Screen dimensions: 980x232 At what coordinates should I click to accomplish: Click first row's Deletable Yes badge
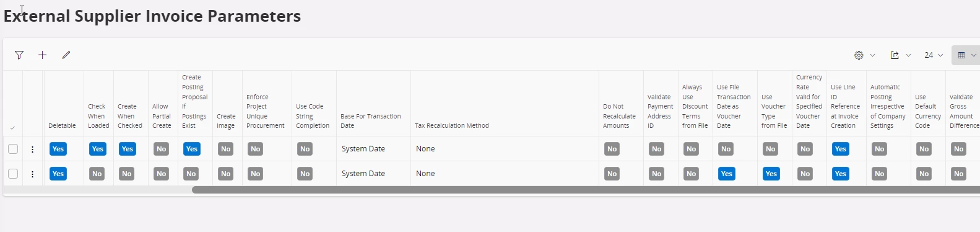click(x=58, y=149)
